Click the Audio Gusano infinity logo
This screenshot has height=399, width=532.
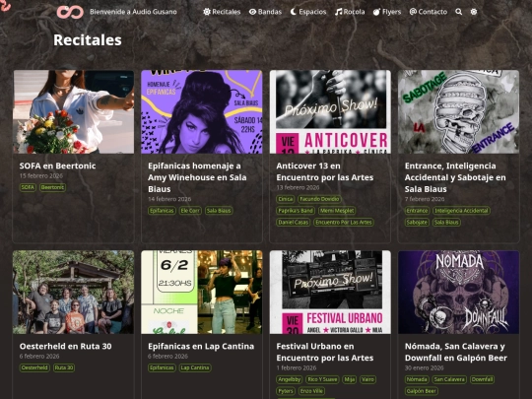coord(70,12)
